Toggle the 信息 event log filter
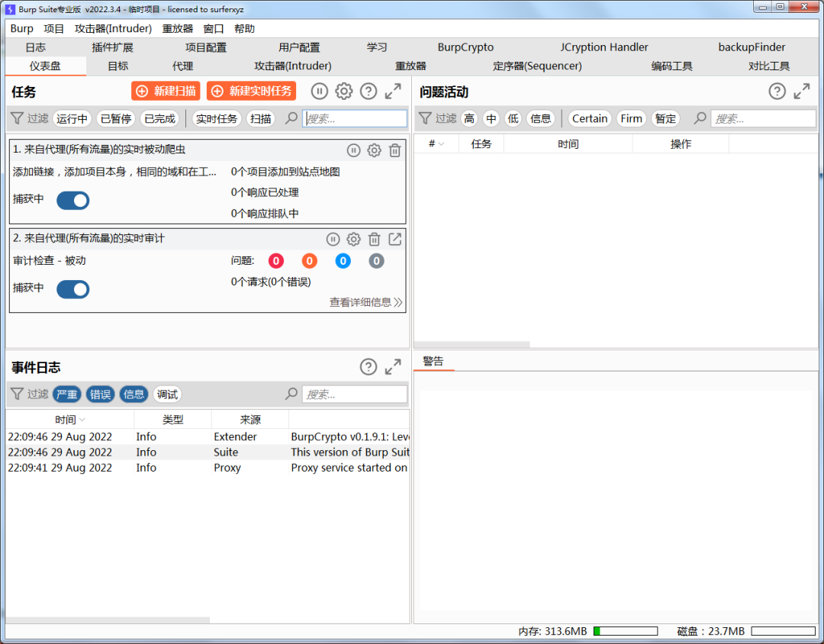This screenshot has height=644, width=824. coord(134,394)
